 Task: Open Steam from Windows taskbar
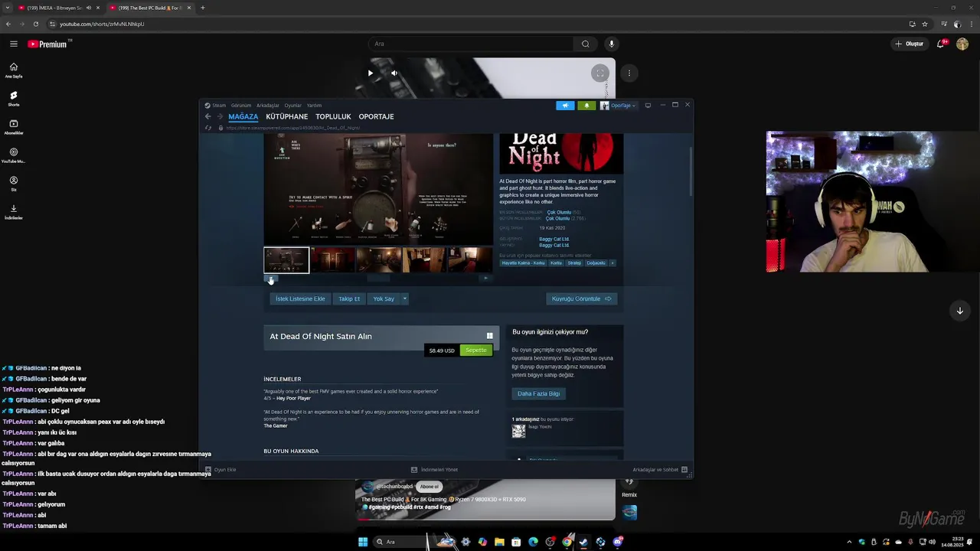pyautogui.click(x=583, y=542)
